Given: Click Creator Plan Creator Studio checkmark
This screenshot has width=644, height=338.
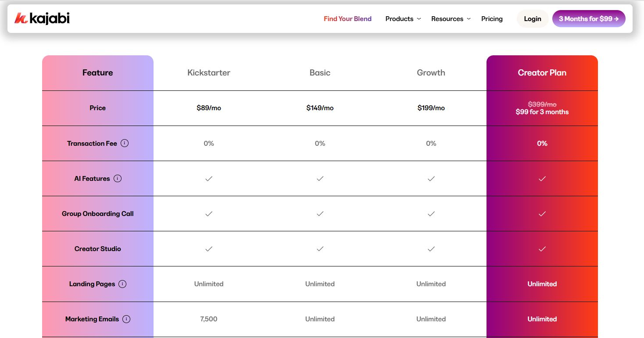Looking at the screenshot, I should click(542, 249).
